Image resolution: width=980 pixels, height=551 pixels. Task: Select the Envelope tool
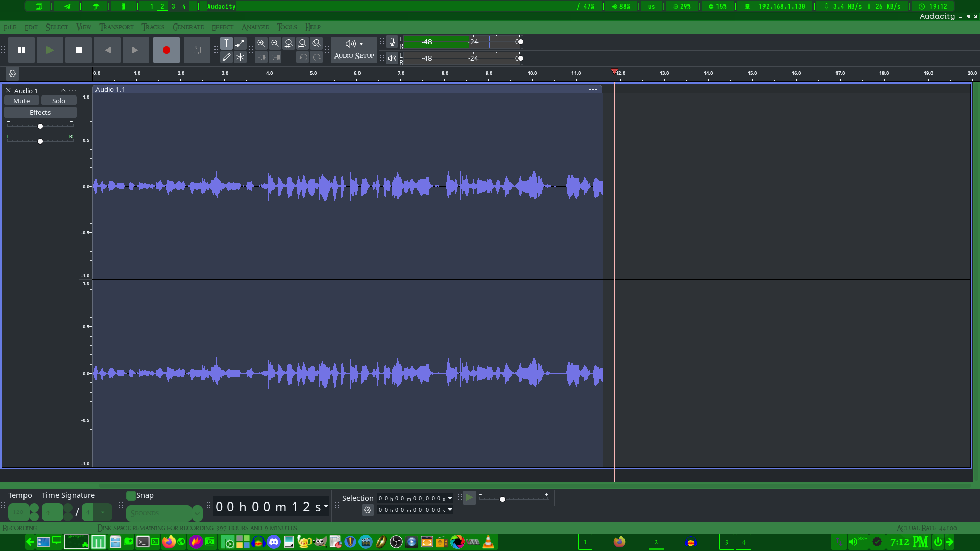[240, 43]
